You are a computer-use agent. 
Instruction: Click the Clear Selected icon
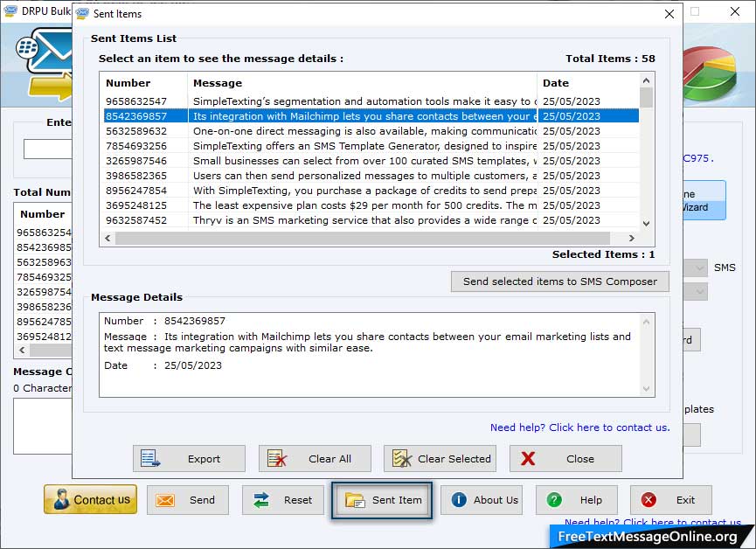402,458
